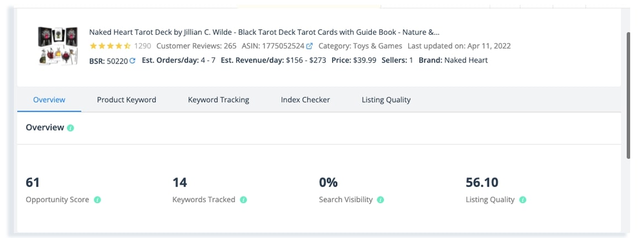Open the Keywords Tracked info icon

243,200
